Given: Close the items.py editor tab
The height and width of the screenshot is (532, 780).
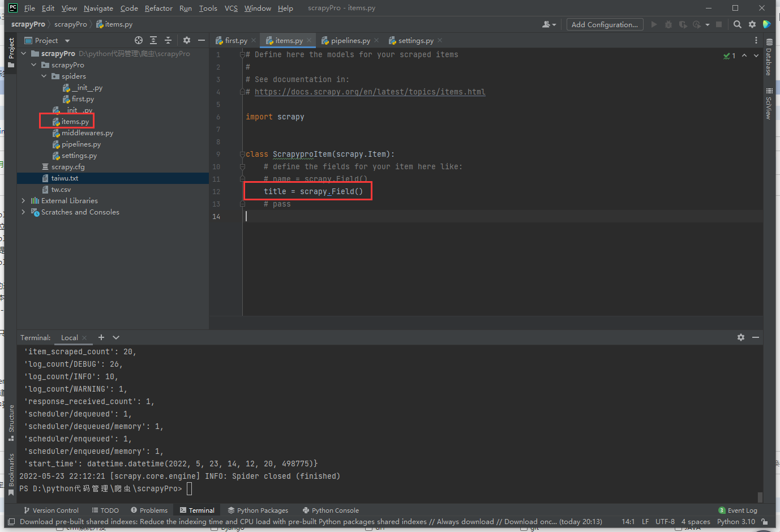Looking at the screenshot, I should tap(309, 40).
